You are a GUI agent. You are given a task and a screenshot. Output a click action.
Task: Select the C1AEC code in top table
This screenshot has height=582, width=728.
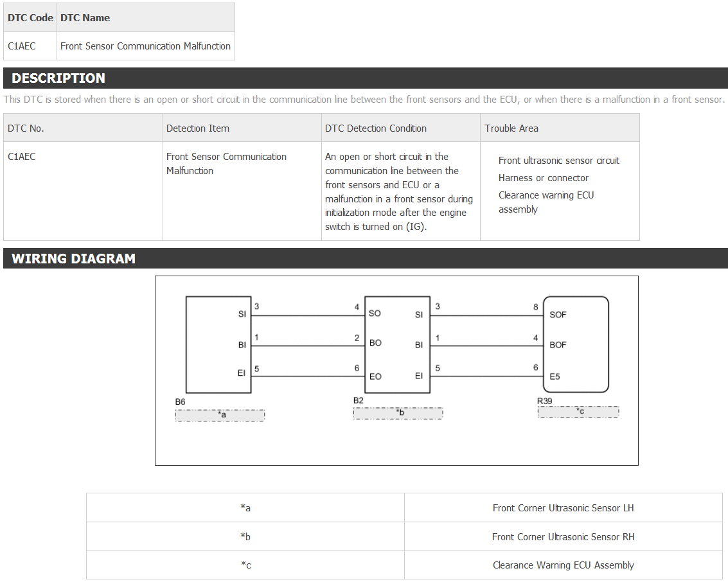click(x=21, y=46)
